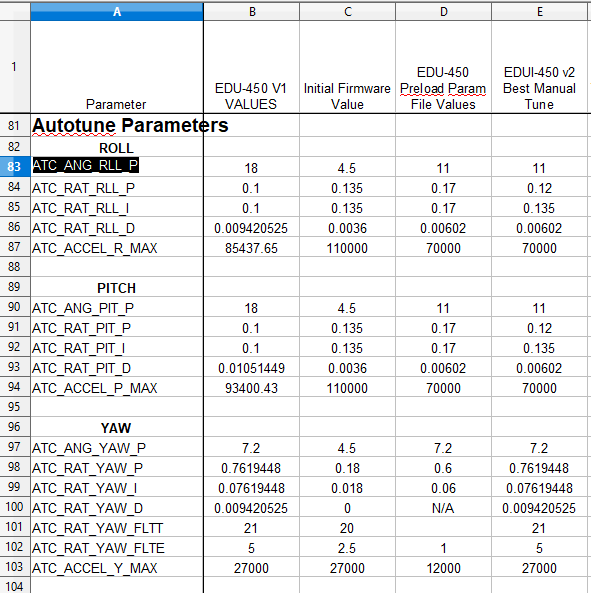The width and height of the screenshot is (591, 593).
Task: Click row header 100
Action: tap(15, 507)
